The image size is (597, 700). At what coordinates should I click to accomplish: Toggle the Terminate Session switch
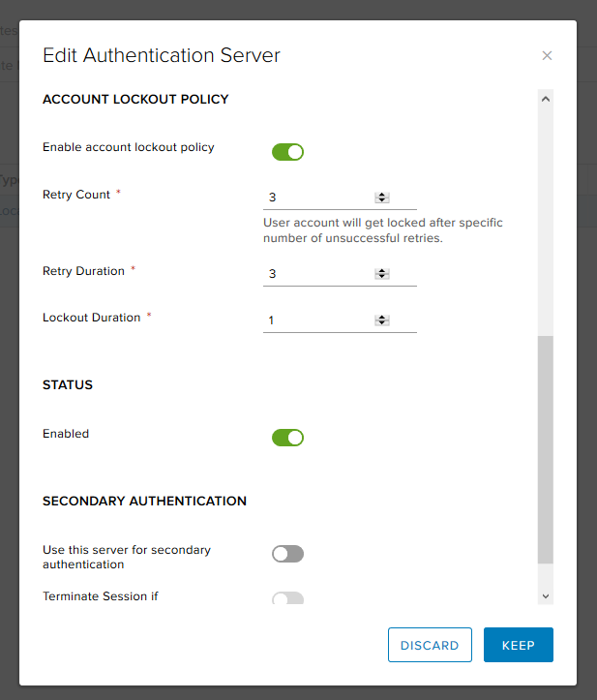click(x=287, y=598)
